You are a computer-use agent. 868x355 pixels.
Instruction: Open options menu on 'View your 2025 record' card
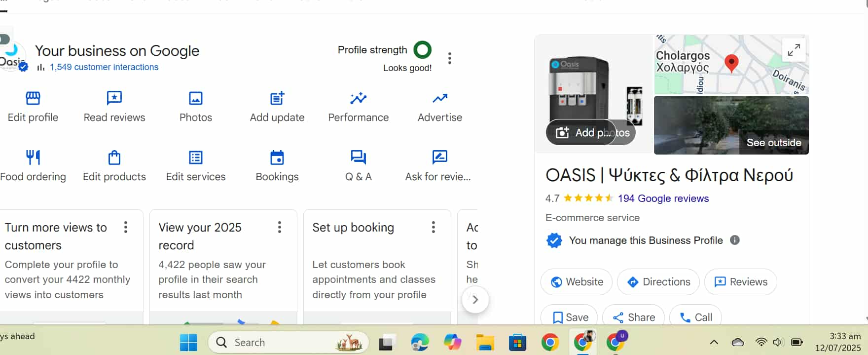coord(279,227)
